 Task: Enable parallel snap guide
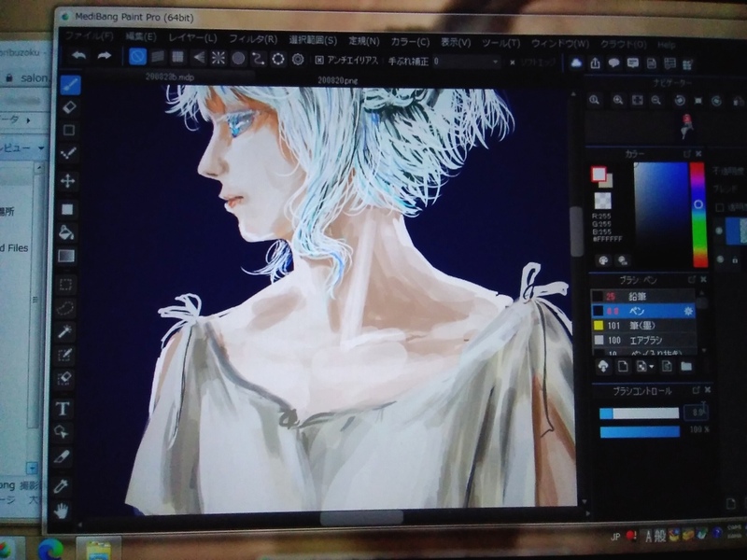[x=158, y=57]
